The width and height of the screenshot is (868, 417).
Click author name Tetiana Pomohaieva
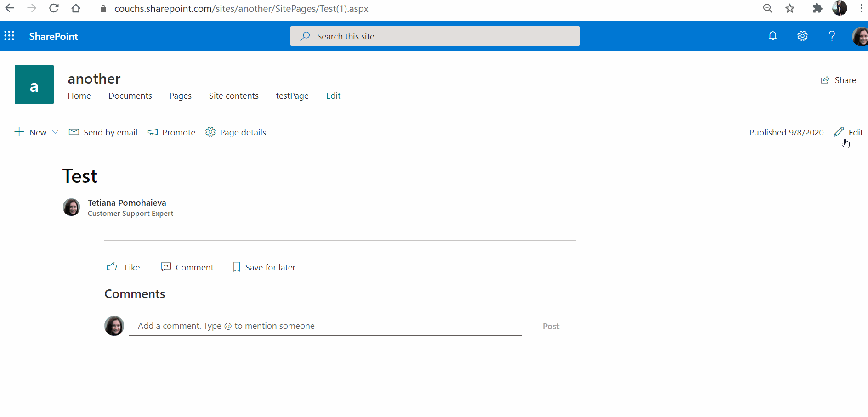(x=127, y=203)
